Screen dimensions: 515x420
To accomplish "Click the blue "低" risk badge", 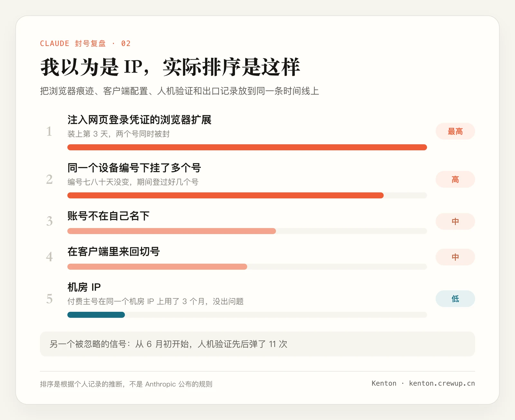I will point(455,299).
